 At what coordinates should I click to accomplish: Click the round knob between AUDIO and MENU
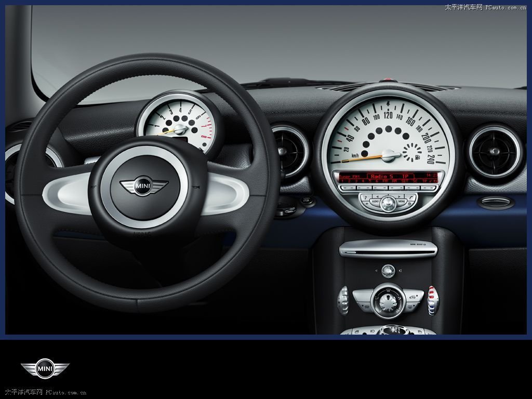tap(388, 203)
